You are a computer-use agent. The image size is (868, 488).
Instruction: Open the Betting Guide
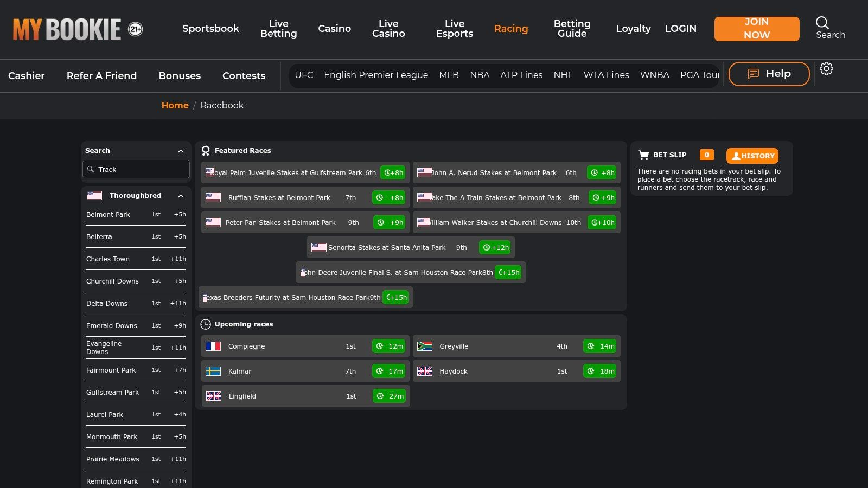pyautogui.click(x=572, y=29)
